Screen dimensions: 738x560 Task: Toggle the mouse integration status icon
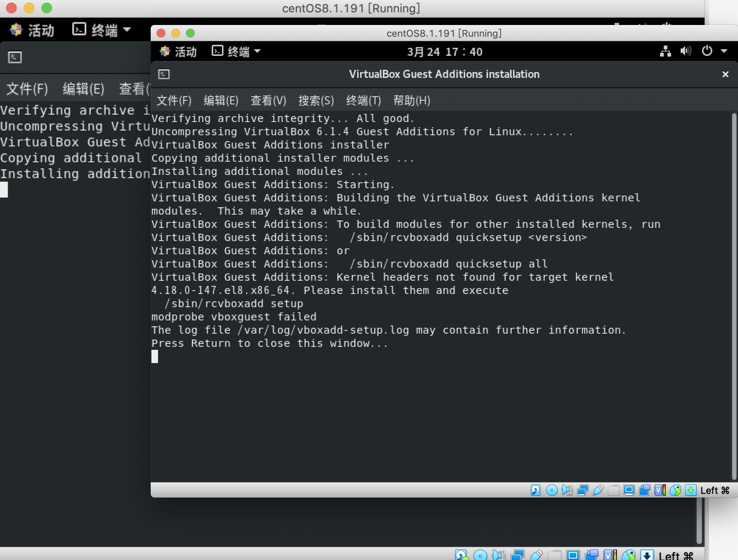(675, 490)
